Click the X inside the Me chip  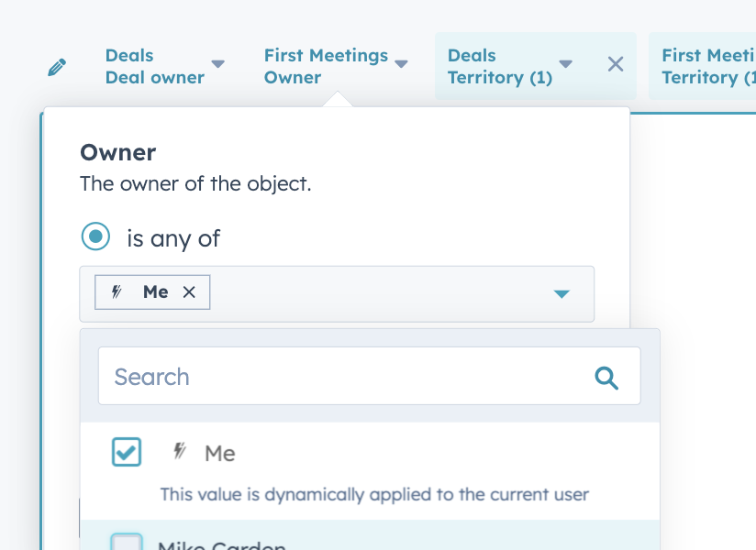(x=189, y=291)
